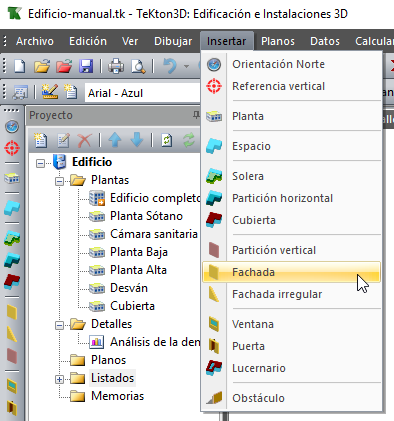Image resolution: width=394 pixels, height=421 pixels.
Task: Select the Arial - Azul font style box
Action: pos(142,93)
